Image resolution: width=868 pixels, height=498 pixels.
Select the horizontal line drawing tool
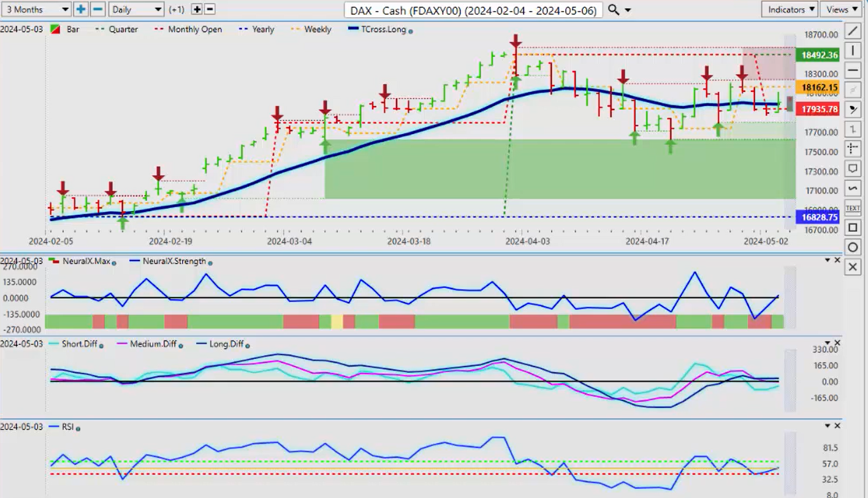pyautogui.click(x=853, y=70)
